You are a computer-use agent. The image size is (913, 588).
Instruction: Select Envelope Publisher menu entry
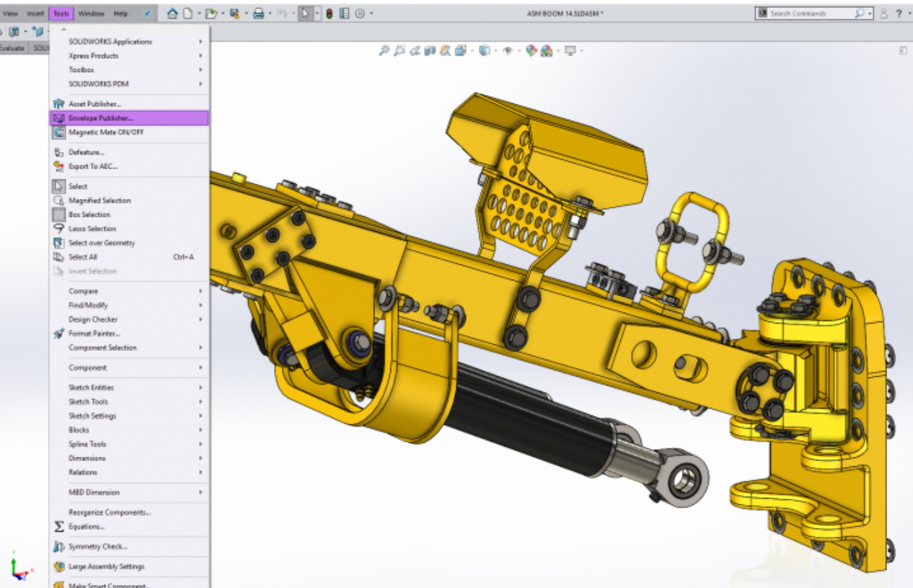click(101, 118)
